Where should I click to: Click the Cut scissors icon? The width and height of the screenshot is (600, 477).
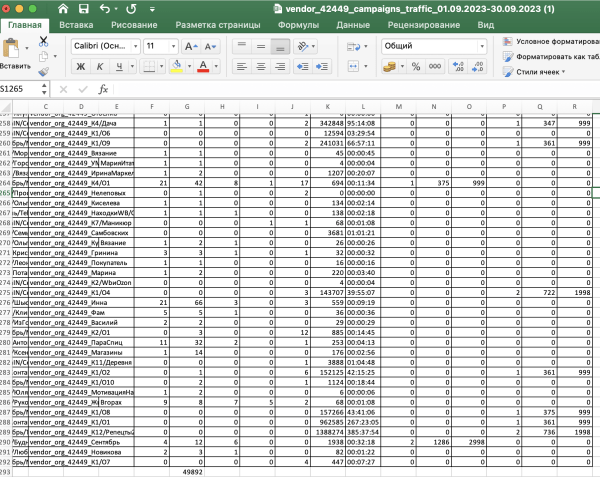tap(44, 42)
